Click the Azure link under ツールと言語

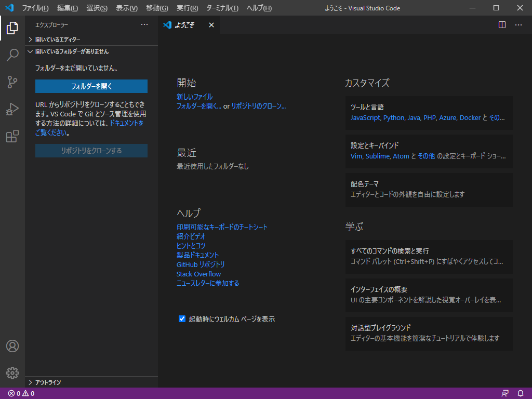tap(447, 118)
